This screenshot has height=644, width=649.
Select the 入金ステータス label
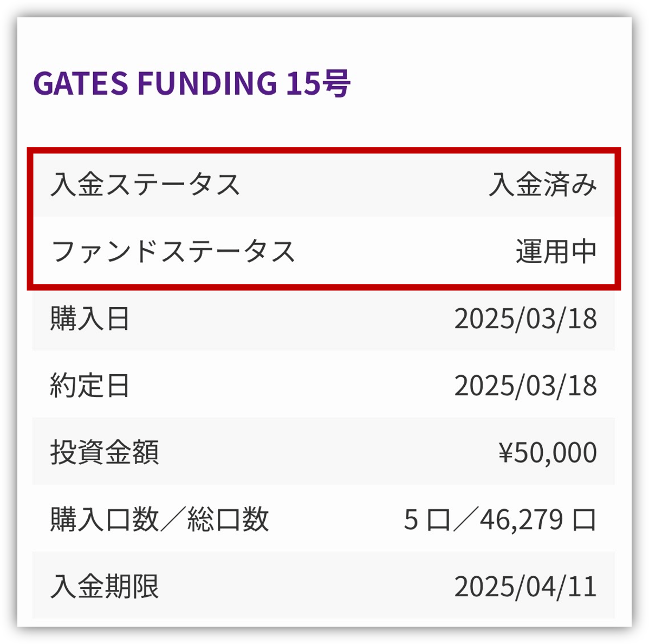[145, 184]
